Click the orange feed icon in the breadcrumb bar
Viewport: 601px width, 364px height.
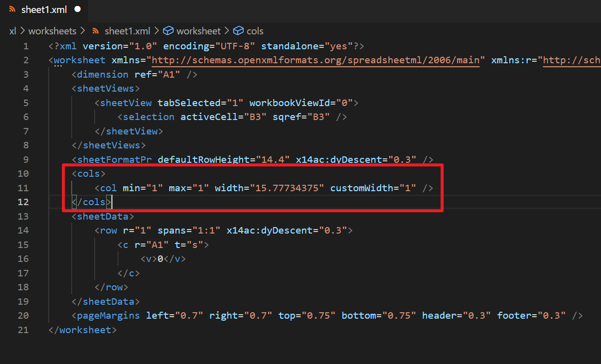tap(95, 31)
